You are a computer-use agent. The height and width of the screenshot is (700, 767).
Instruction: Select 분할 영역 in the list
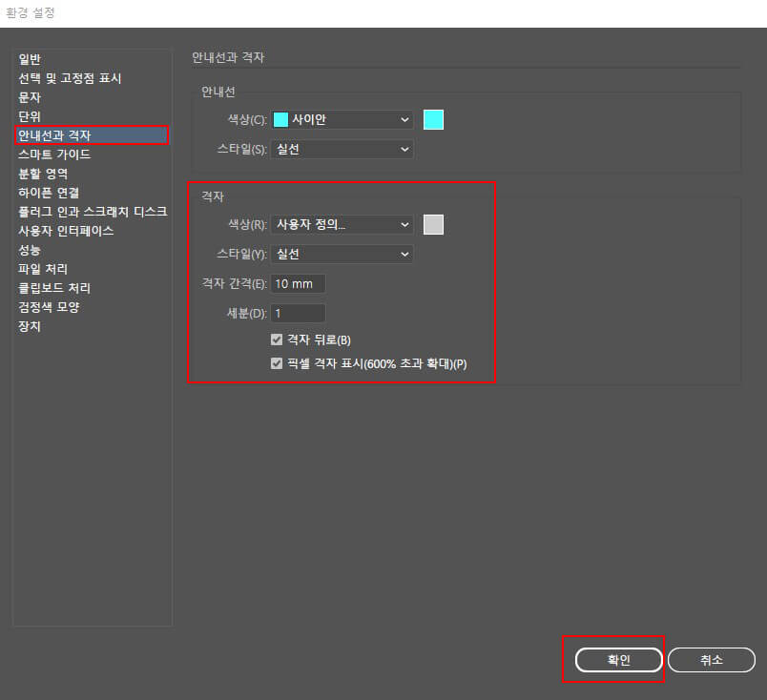[x=43, y=174]
